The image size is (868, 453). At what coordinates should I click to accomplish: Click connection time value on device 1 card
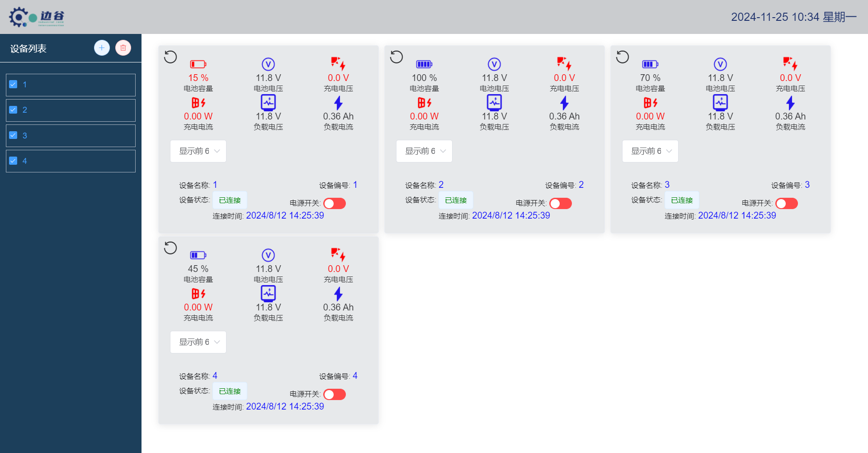[x=285, y=215]
